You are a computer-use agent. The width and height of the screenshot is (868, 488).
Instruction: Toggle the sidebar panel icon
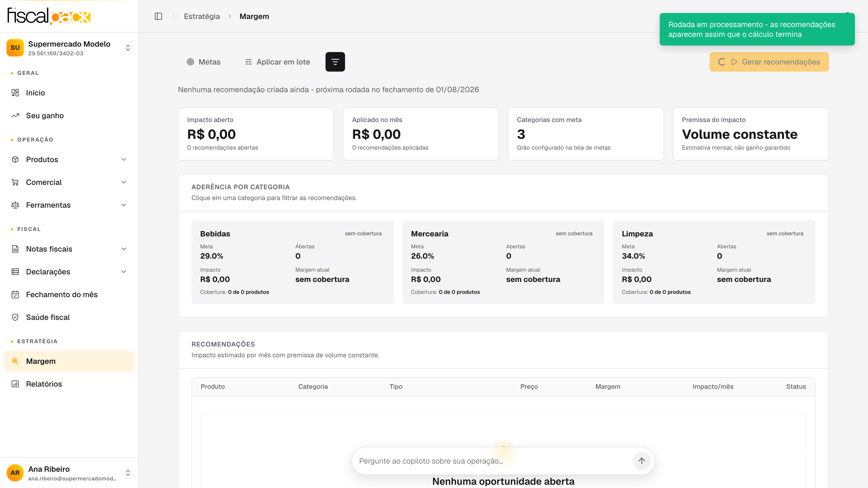coord(158,16)
